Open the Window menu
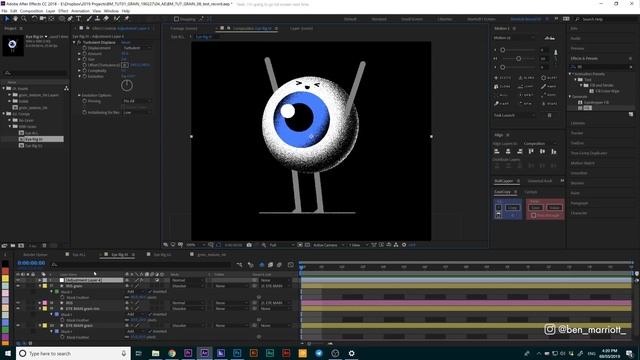Screen dimensions: 640x360 coord(111,11)
